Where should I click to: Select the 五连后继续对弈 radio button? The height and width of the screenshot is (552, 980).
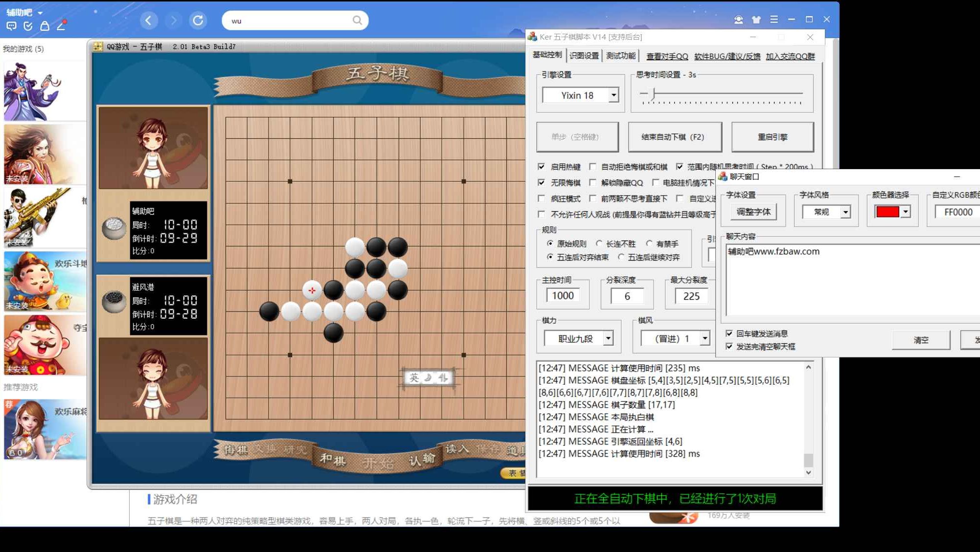(x=621, y=257)
